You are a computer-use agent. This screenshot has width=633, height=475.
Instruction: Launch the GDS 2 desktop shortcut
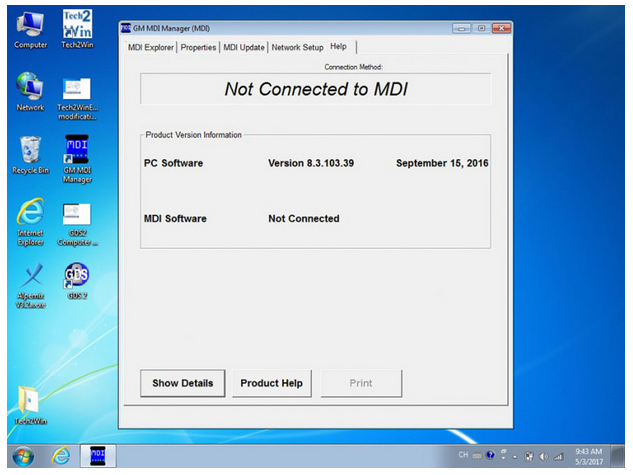click(x=77, y=281)
